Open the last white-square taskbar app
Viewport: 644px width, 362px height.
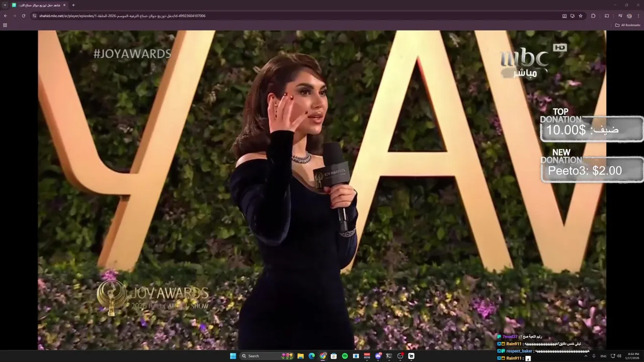pyautogui.click(x=411, y=356)
